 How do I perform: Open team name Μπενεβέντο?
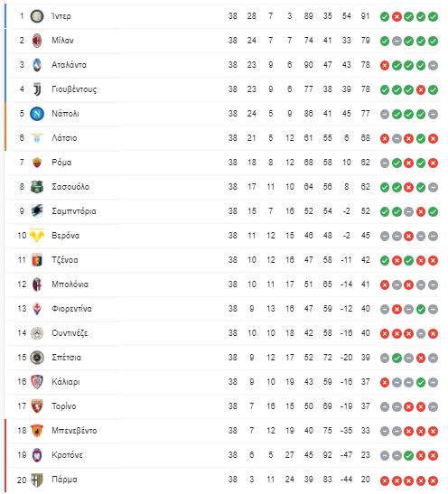coord(74,431)
